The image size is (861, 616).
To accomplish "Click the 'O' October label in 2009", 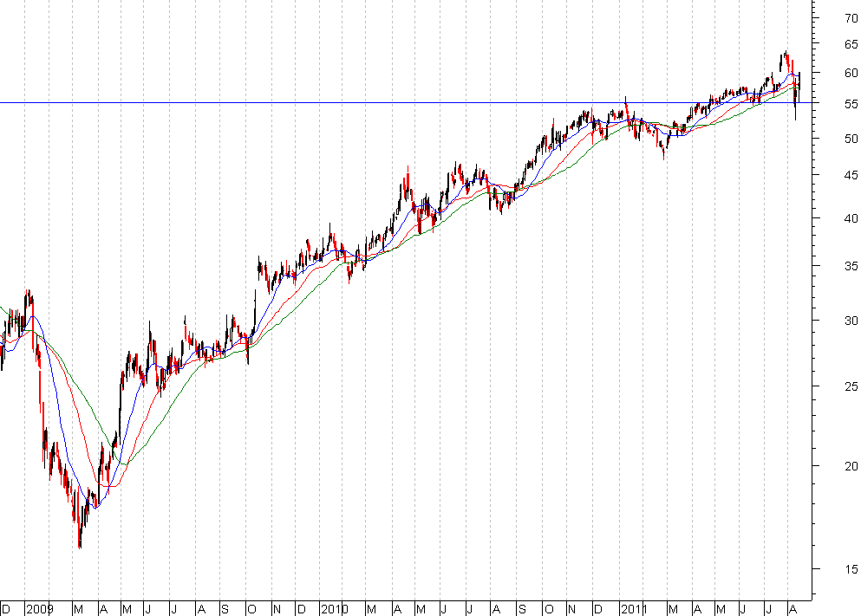I will click(251, 609).
